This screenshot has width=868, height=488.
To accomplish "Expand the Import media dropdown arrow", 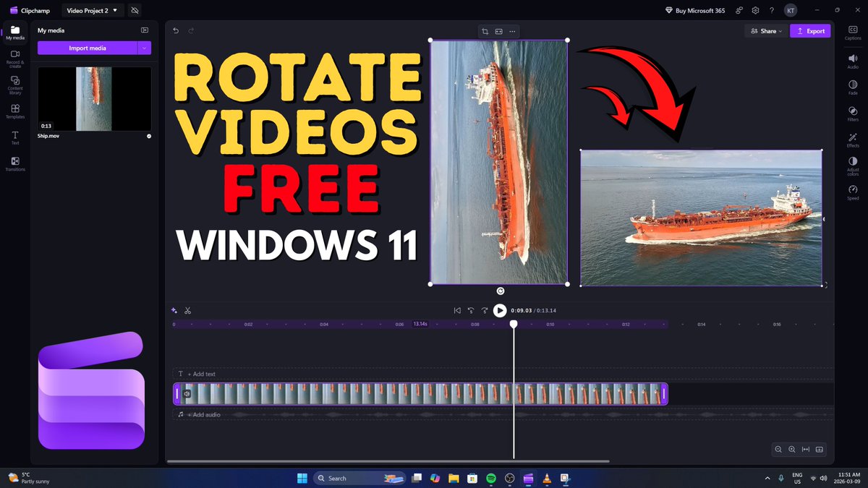I will pyautogui.click(x=144, y=48).
